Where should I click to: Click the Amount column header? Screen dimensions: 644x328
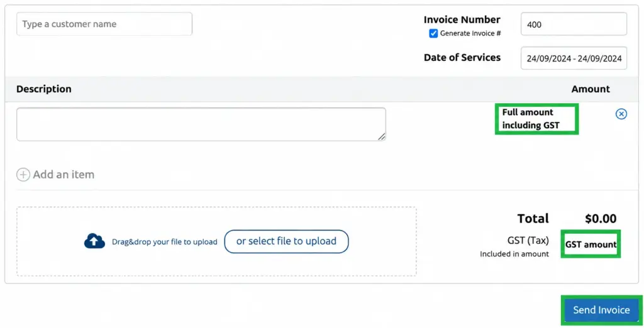(591, 89)
